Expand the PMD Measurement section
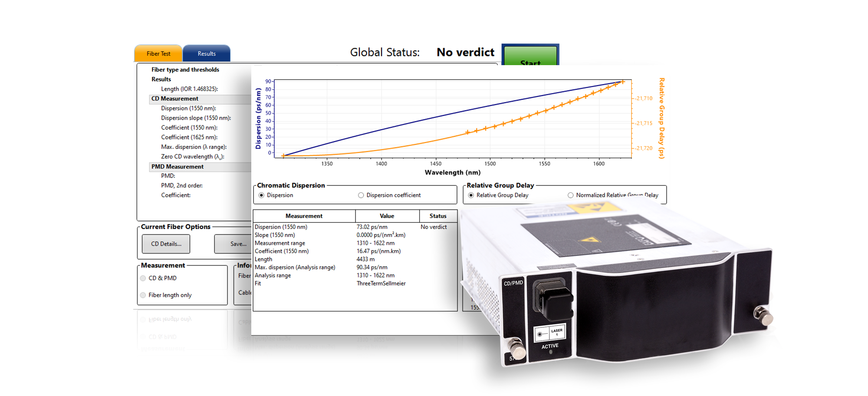The width and height of the screenshot is (868, 396). (177, 167)
